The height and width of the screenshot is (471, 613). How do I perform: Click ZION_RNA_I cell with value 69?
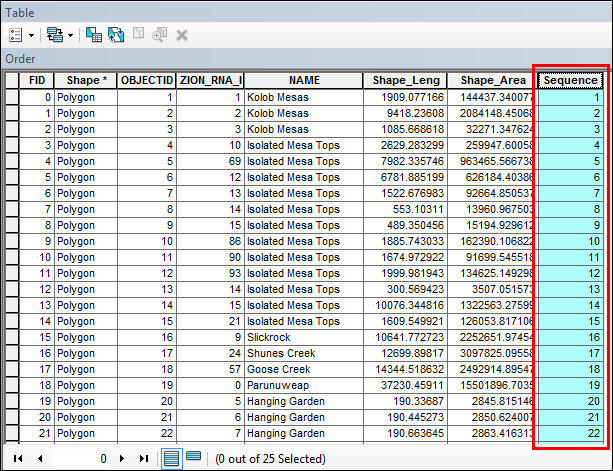point(210,161)
